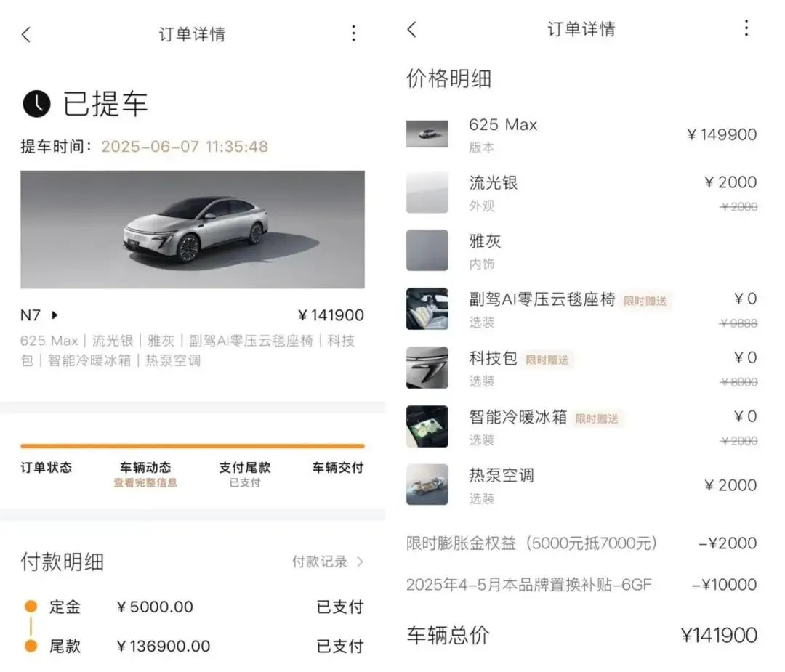Click the orange progress bar above tabs
Image resolution: width=785 pixels, height=672 pixels.
pyautogui.click(x=193, y=446)
